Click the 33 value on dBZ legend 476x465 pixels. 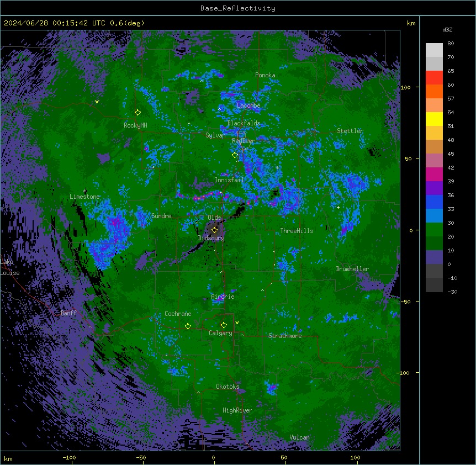(451, 209)
